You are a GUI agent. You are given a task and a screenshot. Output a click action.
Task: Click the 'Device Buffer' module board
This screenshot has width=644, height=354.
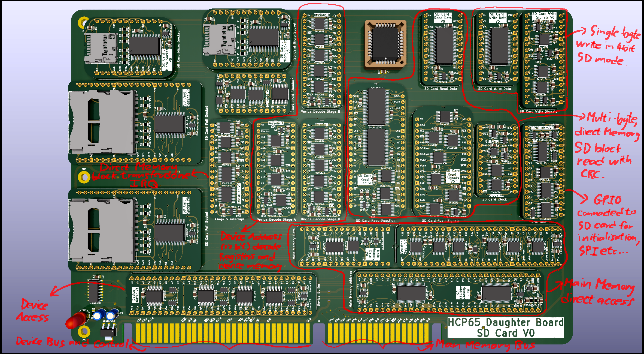click(221, 295)
